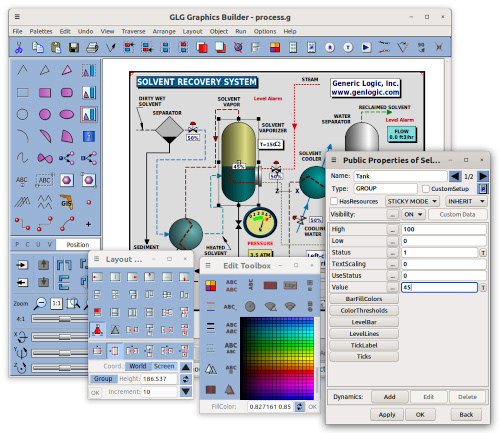Click the Increment field in Layout window
The width and height of the screenshot is (500, 433).
(x=159, y=392)
